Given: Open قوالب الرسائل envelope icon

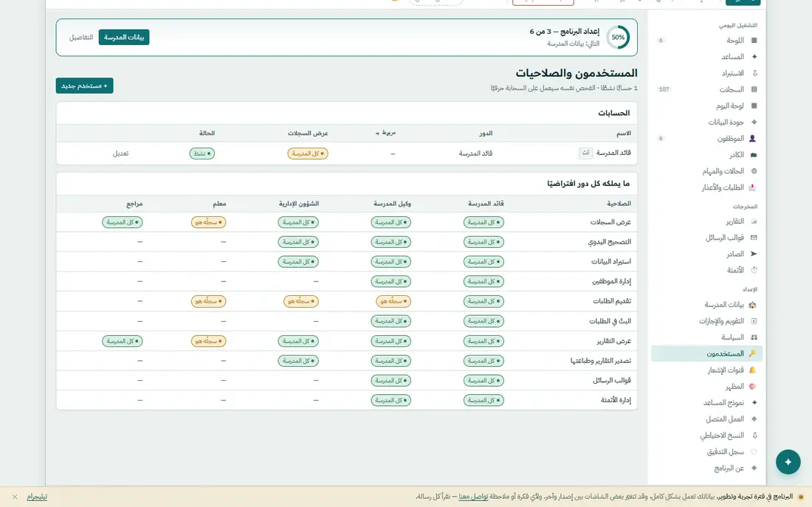Looking at the screenshot, I should (x=754, y=238).
